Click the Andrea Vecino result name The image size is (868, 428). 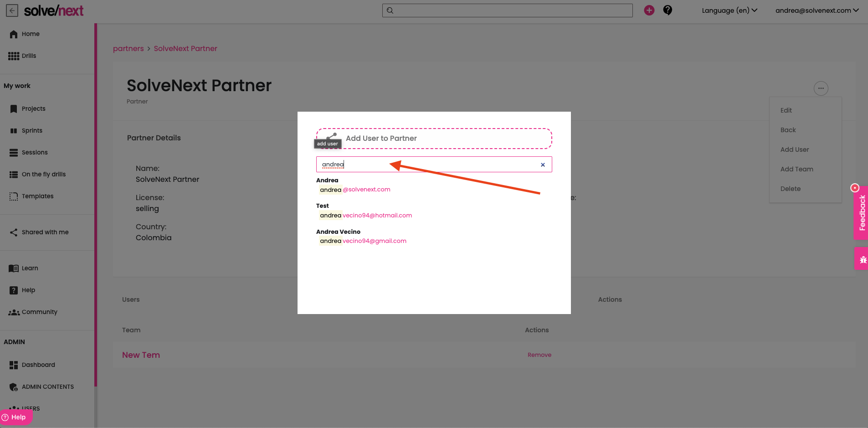[x=338, y=232]
